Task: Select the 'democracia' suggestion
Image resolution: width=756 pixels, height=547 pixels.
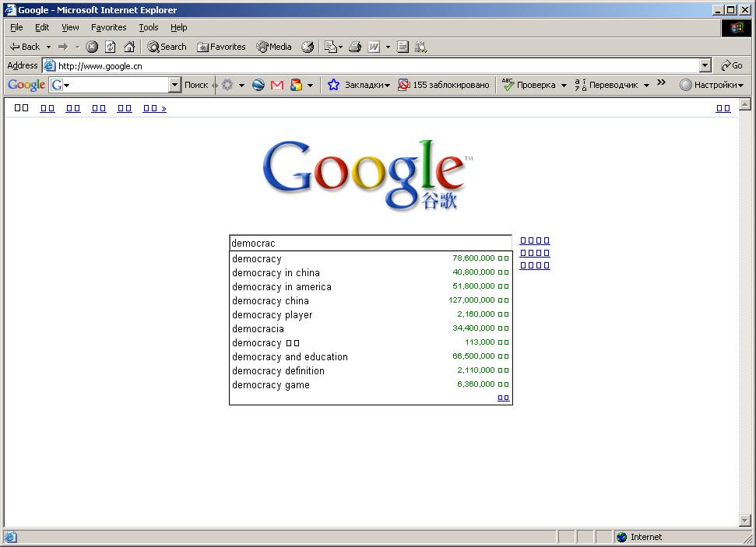Action: click(371, 328)
